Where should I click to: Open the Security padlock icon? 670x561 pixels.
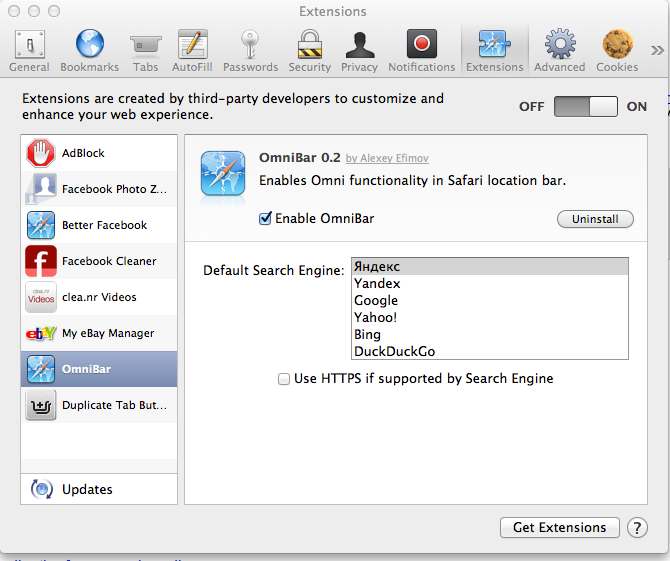[309, 44]
